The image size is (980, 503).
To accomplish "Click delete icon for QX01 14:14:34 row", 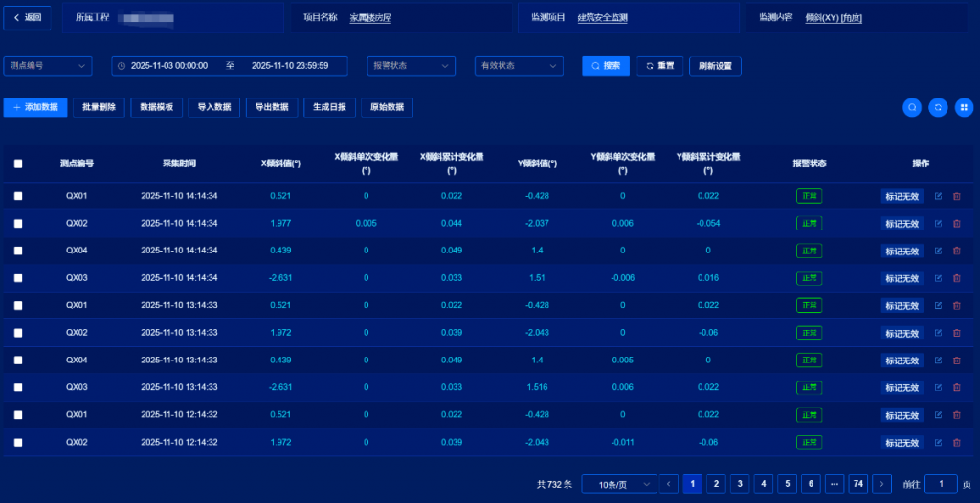I will pos(956,196).
